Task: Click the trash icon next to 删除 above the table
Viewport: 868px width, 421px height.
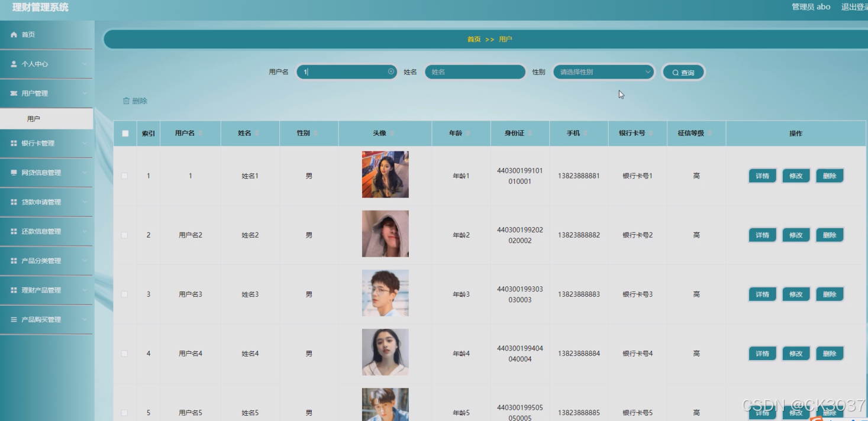Action: (126, 101)
